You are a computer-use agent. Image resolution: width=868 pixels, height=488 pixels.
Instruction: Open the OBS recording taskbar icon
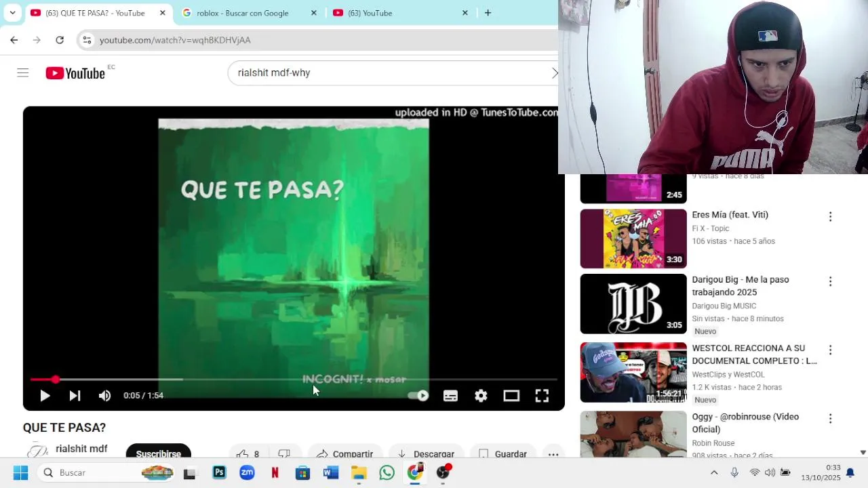(443, 472)
